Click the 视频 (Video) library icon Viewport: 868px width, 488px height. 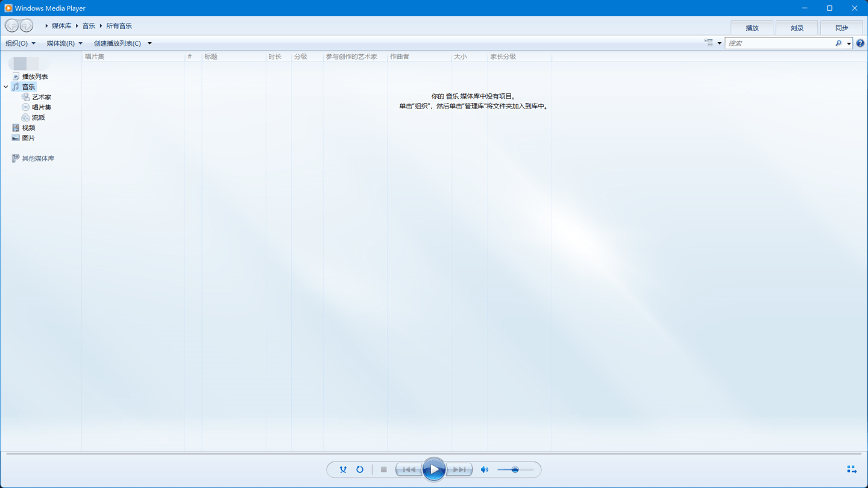pos(16,127)
